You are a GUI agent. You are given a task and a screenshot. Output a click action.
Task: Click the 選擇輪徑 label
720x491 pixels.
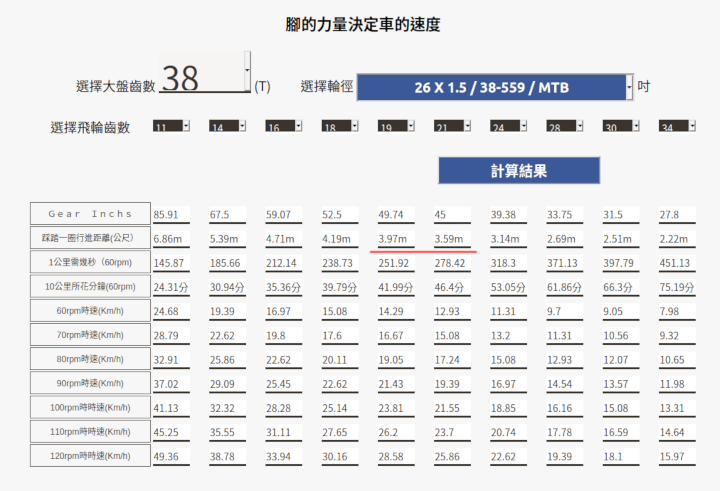point(326,86)
